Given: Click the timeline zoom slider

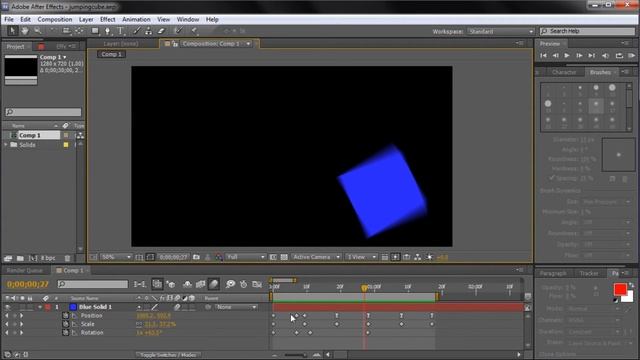Looking at the screenshot, I should click(296, 355).
